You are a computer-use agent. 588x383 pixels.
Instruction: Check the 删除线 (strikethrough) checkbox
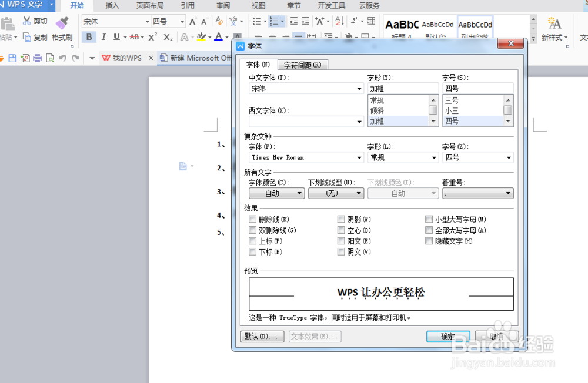pos(252,219)
